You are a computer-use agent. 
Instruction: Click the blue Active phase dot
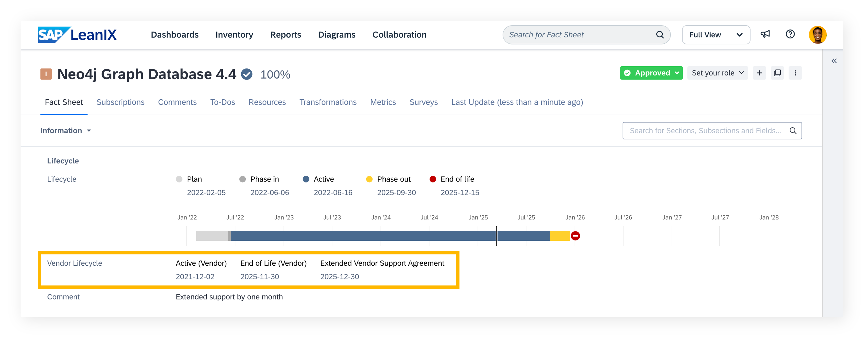click(x=306, y=179)
